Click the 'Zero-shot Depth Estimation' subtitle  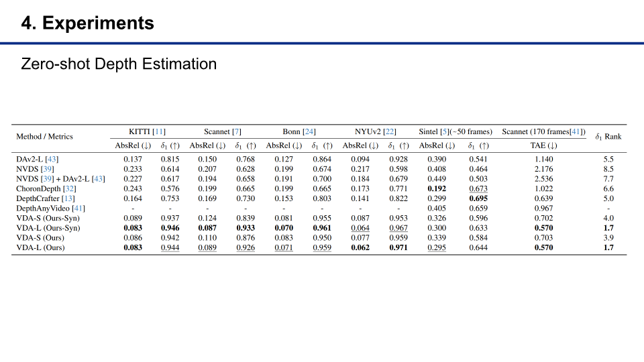click(x=119, y=64)
